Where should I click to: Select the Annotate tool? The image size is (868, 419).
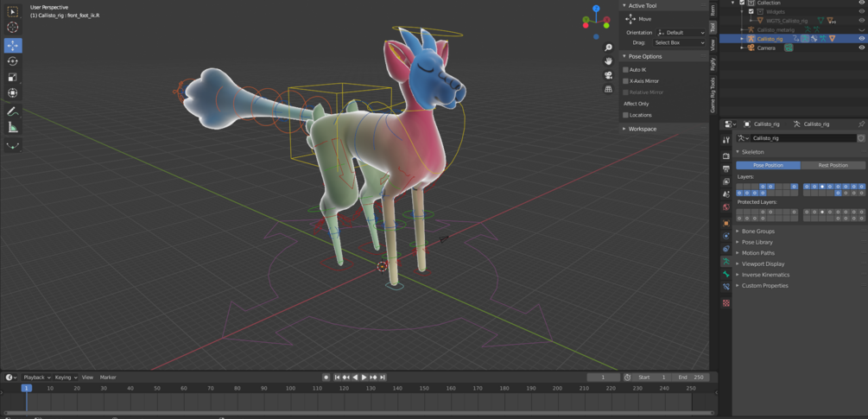(13, 111)
